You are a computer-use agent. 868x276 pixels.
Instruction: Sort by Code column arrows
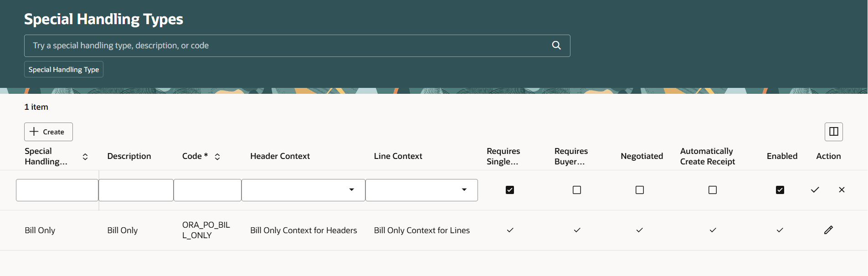coord(217,157)
